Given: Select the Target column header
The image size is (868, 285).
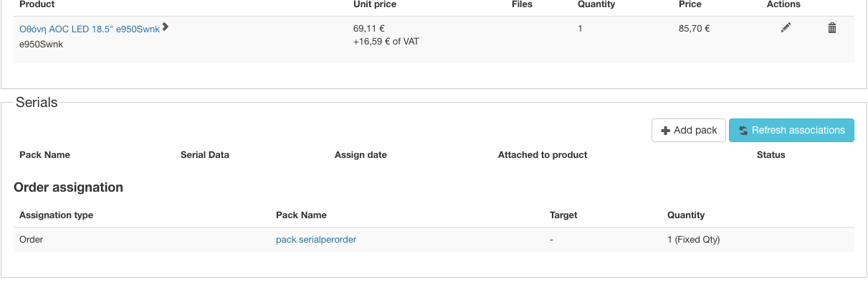Looking at the screenshot, I should (x=563, y=215).
